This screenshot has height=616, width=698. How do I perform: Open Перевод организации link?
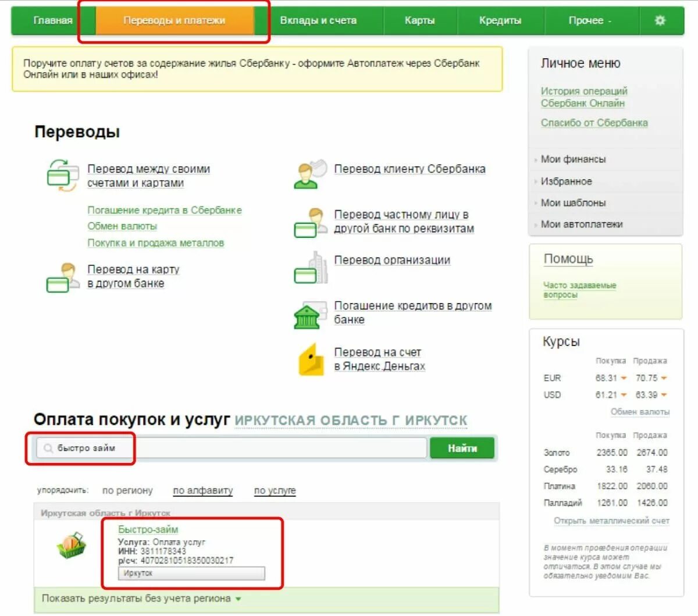[x=392, y=261]
